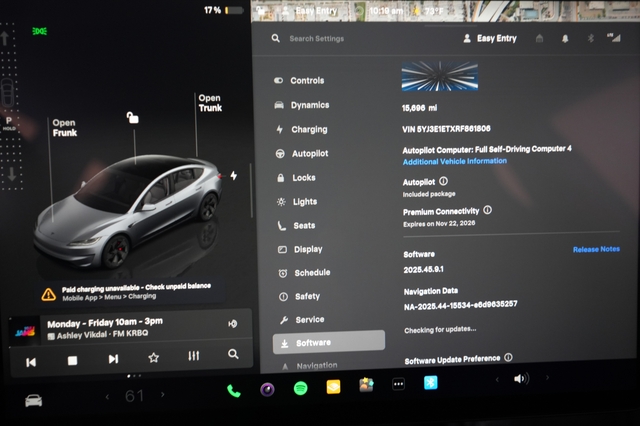Open the Dynamics settings menu
Screen dimensions: 640x426
click(302, 105)
